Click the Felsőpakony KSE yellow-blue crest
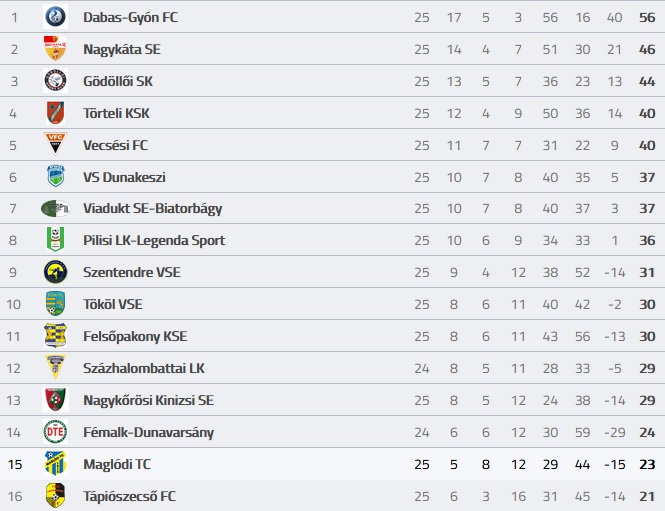 [55, 335]
